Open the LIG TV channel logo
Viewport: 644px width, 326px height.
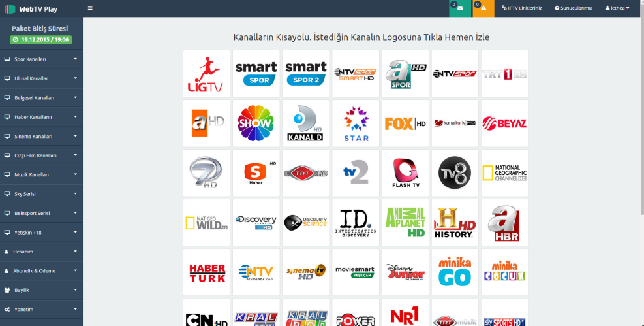pos(206,74)
